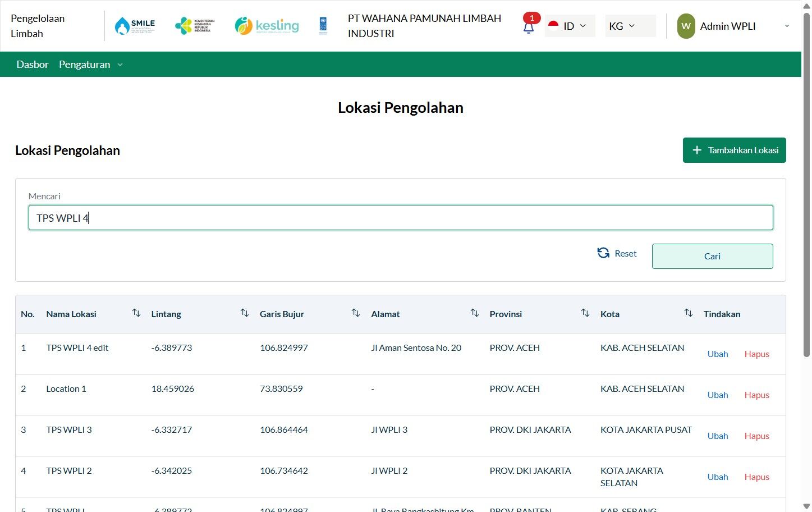This screenshot has width=812, height=512.
Task: Go to the Dasbor menu item
Action: [x=33, y=65]
